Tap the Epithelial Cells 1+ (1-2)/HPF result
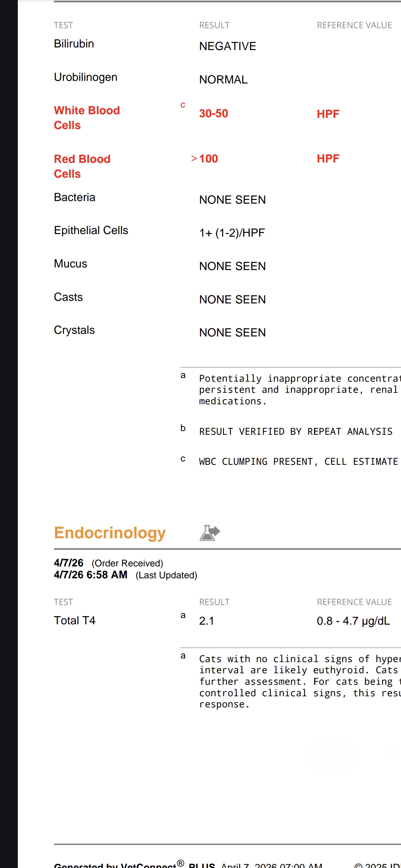This screenshot has height=868, width=401. tap(232, 233)
